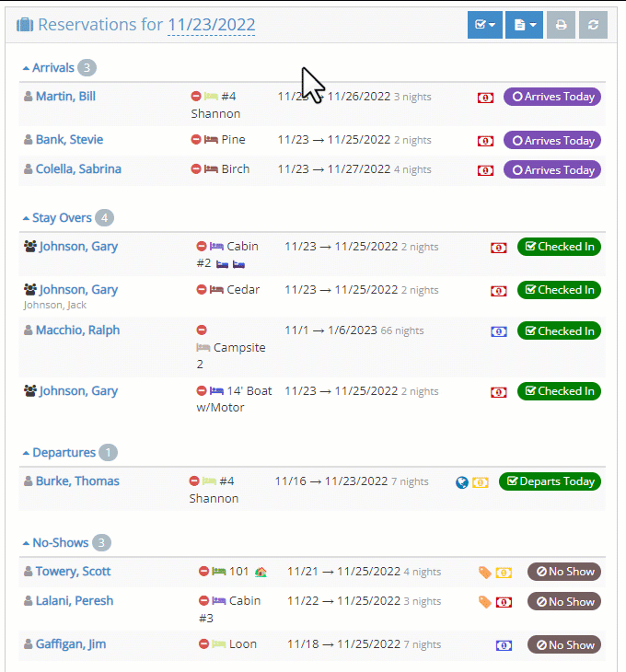626x672 pixels.
Task: Toggle Arrives Today status for Colella, Sabrina
Action: (551, 170)
